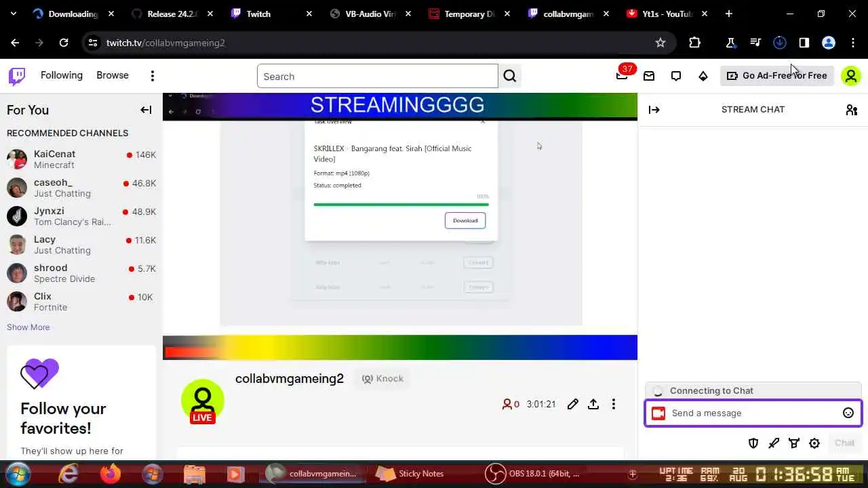Bookmark this page with the star

click(660, 43)
